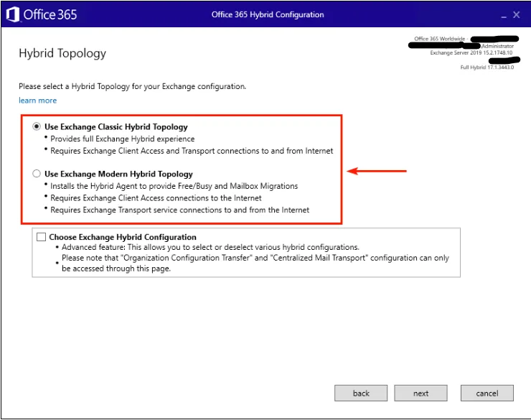
Task: Click the Exchange Server 2019 version text
Action: [x=471, y=52]
